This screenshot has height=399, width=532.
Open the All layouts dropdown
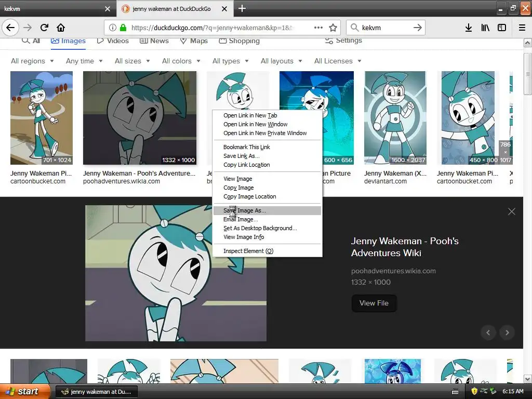coord(281,61)
